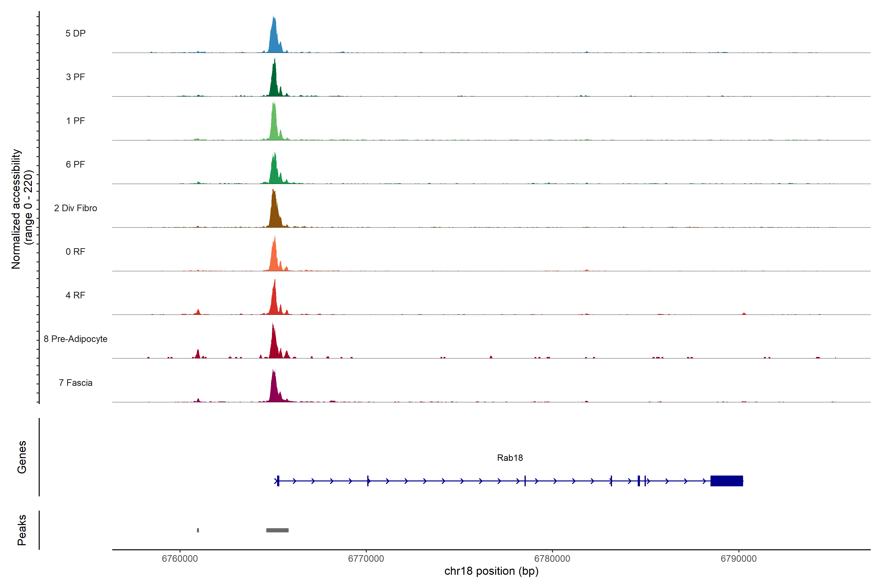This screenshot has width=882, height=588.
Task: Select the 2 Div Fibro label
Action: pyautogui.click(x=75, y=208)
